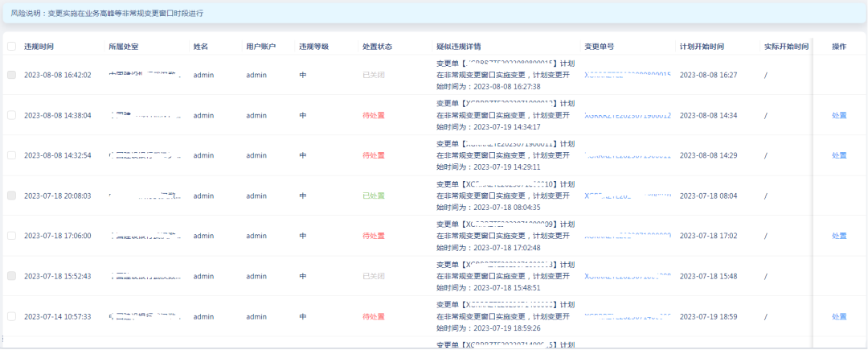Click the violation time 2023-07-14 10:57:33
The image size is (868, 350).
point(58,317)
